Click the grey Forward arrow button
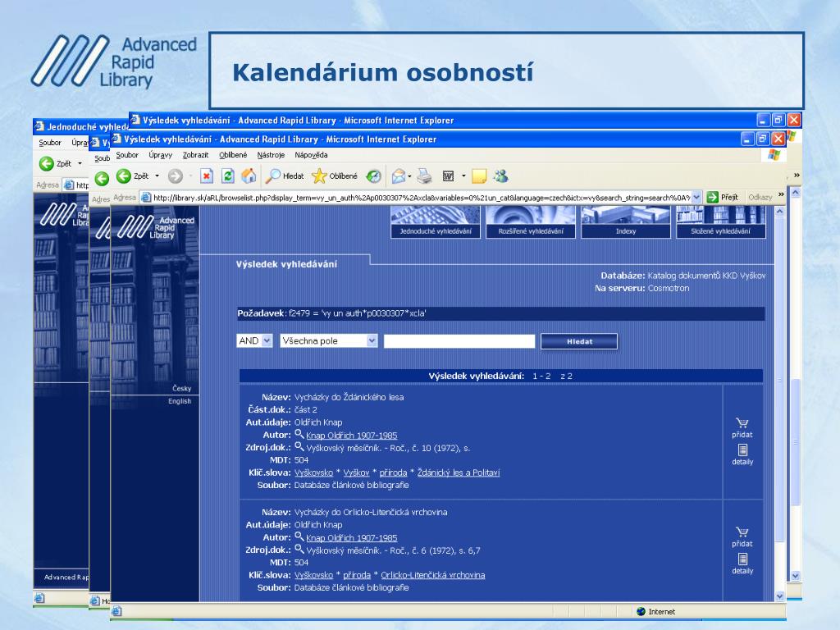This screenshot has width=840, height=630. [x=176, y=176]
